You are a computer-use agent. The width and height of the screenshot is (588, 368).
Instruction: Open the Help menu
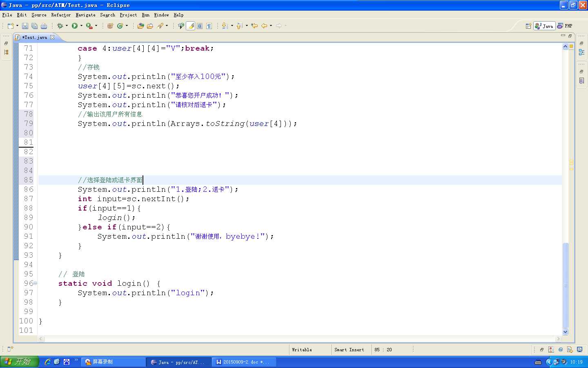(178, 15)
